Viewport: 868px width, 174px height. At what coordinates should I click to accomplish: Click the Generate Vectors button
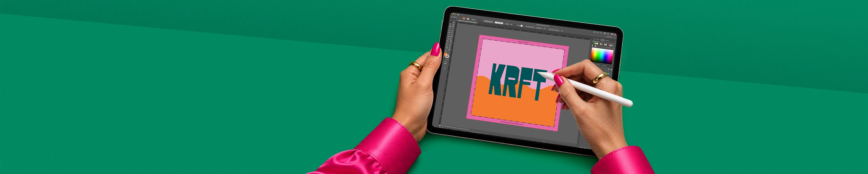554,30
